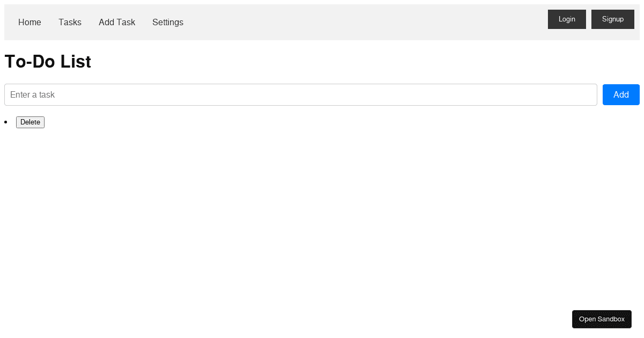644x338 pixels.
Task: Open the Settings nav item
Action: (168, 22)
